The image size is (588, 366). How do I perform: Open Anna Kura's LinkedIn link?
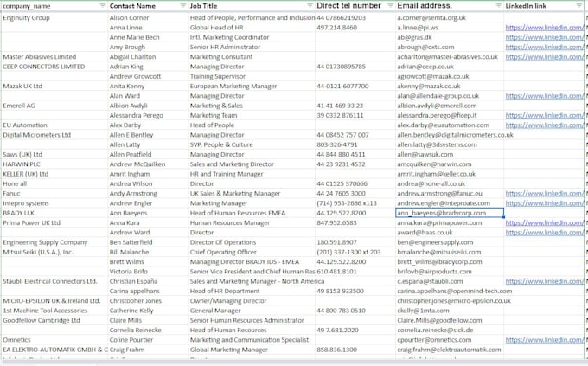point(545,222)
